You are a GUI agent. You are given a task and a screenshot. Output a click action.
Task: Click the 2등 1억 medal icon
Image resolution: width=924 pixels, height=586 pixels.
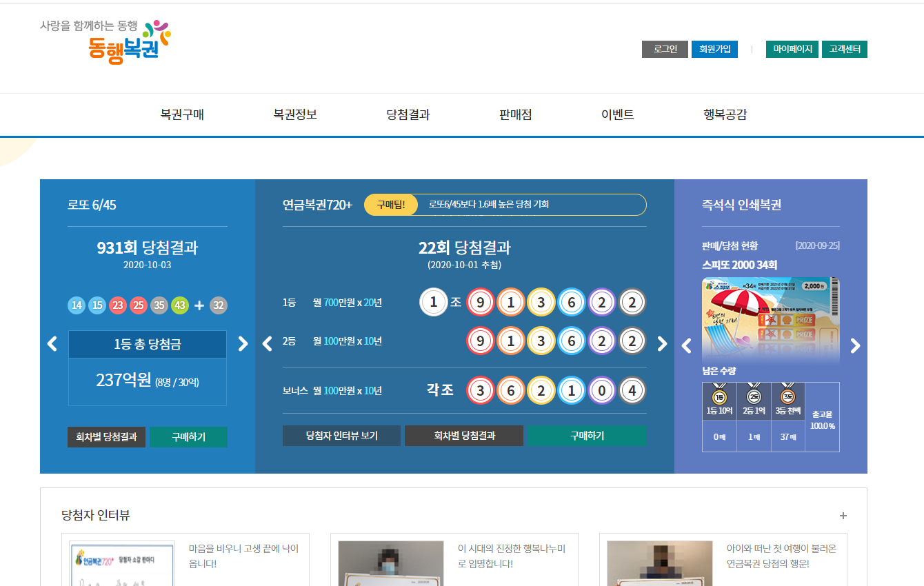[754, 396]
